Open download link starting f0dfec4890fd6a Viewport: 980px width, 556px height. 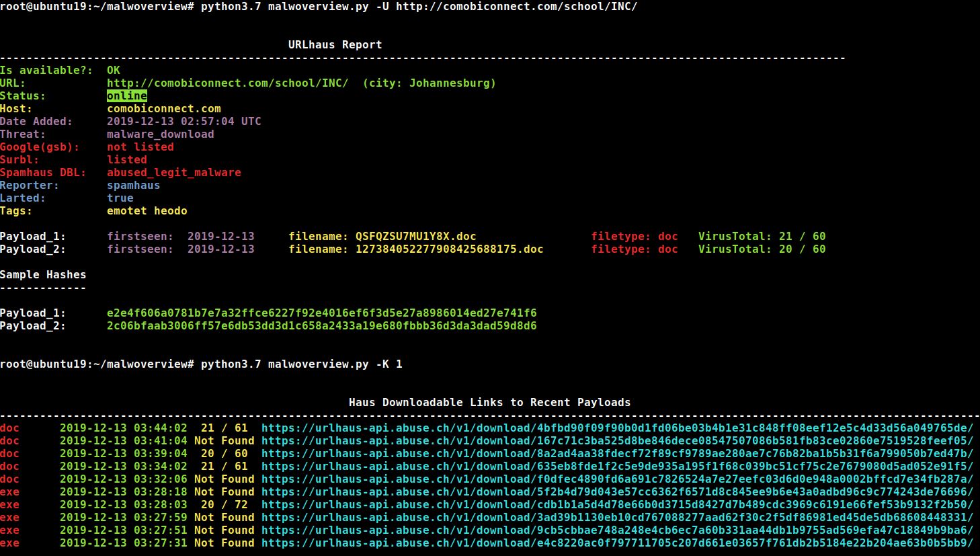(x=618, y=479)
